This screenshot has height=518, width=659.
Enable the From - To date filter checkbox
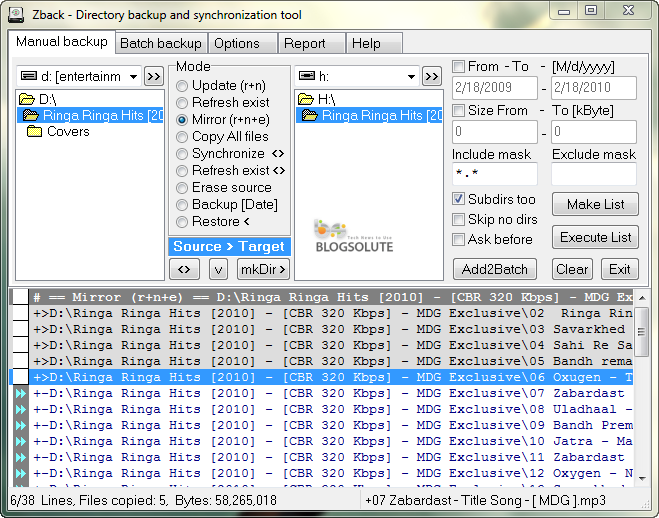tap(458, 66)
